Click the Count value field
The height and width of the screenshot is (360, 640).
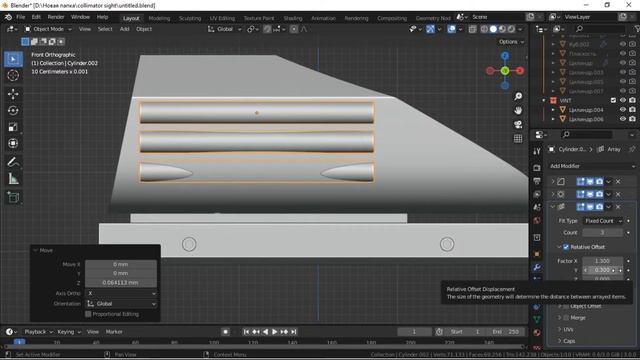click(x=602, y=233)
